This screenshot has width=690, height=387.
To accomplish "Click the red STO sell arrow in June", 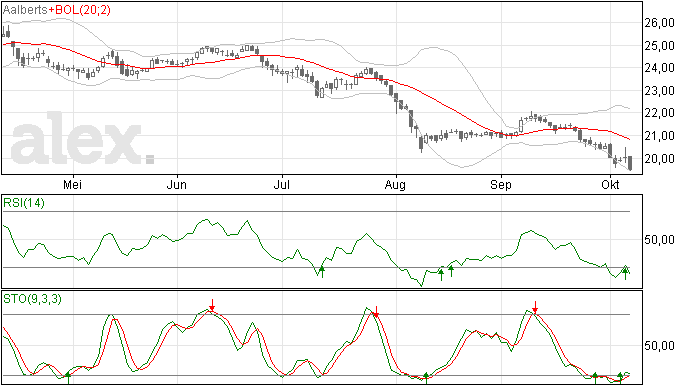I will (212, 305).
